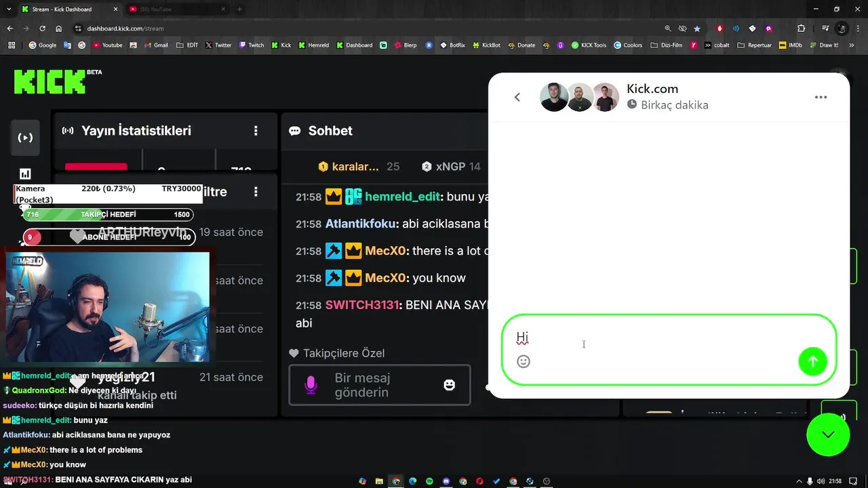The width and height of the screenshot is (868, 488).
Task: Open the Google apps grid in bookmarks bar
Action: tap(12, 45)
